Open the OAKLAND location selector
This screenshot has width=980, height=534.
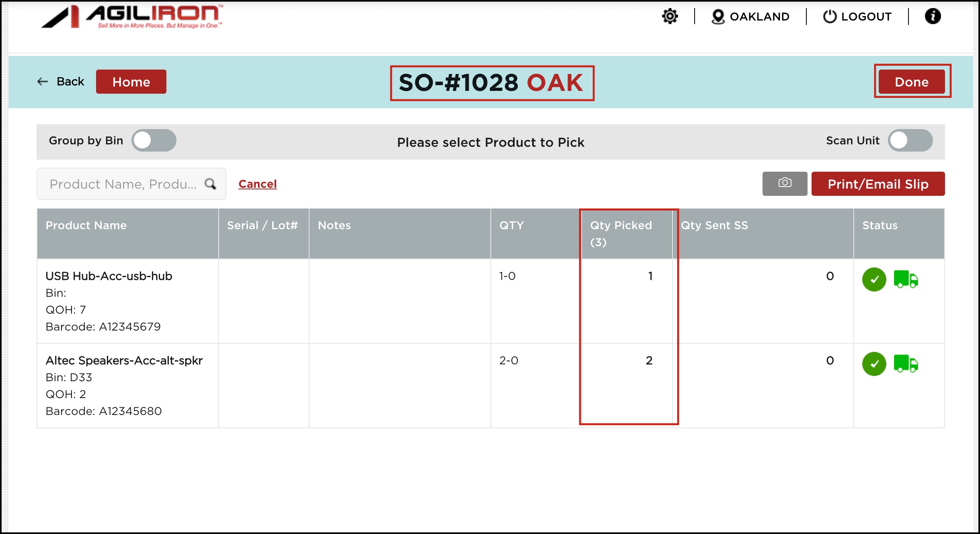coord(750,16)
